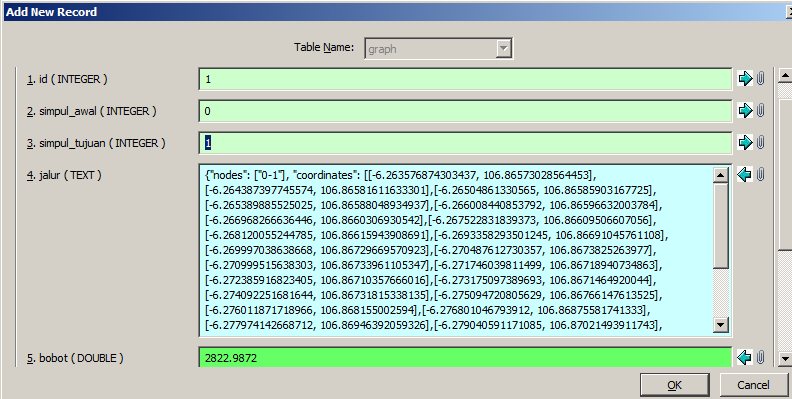Click the paperclip icon beside the simpul_tujuan field
Viewport: 792px width, 399px height.
(761, 142)
